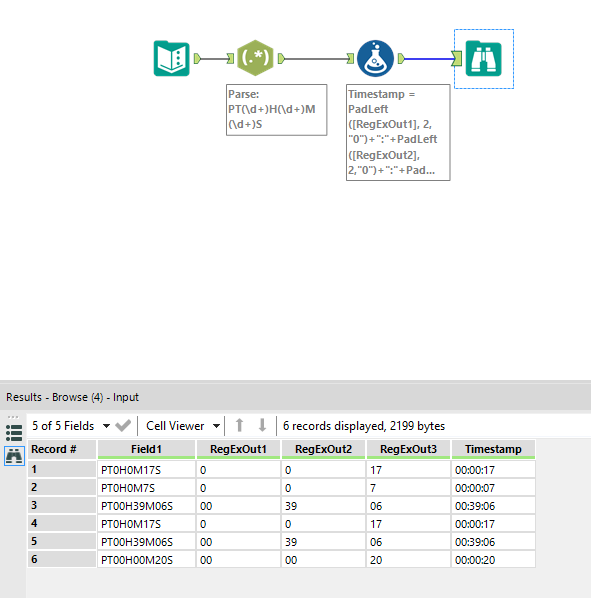Select record row number 3

(x=62, y=505)
